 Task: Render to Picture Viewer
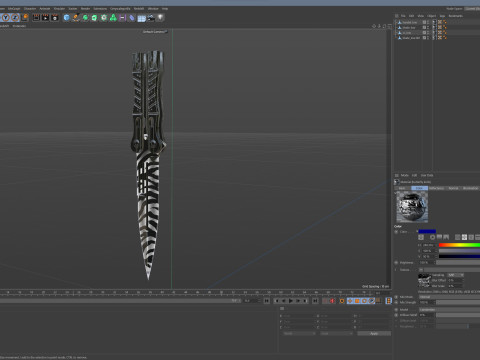point(45,18)
